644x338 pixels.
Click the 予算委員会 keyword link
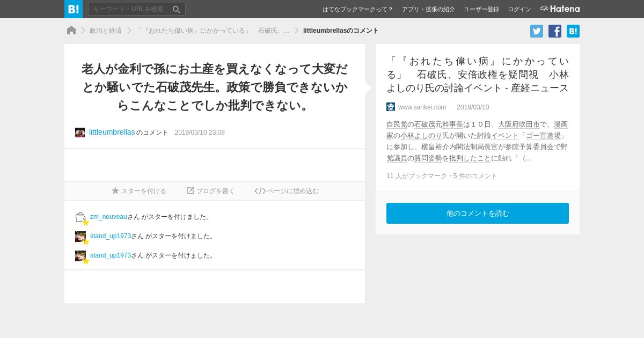[536, 147]
